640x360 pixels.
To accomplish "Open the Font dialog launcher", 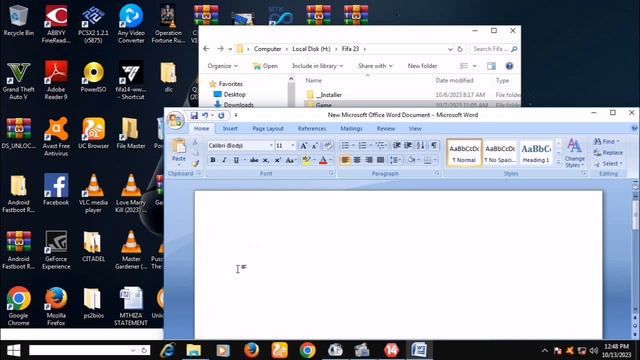I will (x=331, y=173).
